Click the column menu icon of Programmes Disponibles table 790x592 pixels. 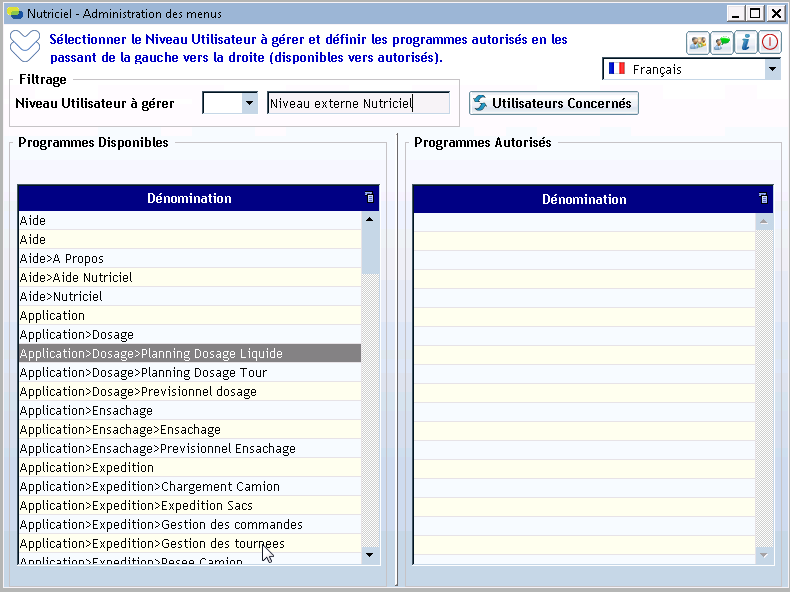tap(369, 198)
